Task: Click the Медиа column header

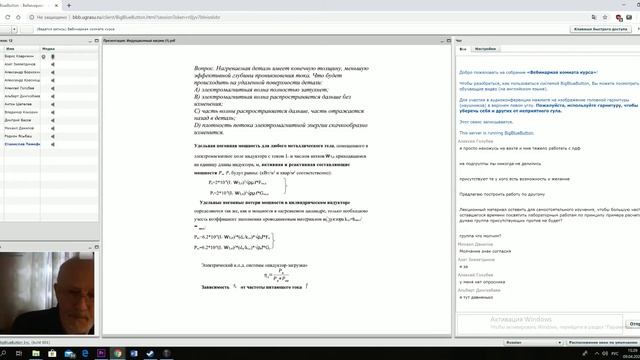Action: 48,49
